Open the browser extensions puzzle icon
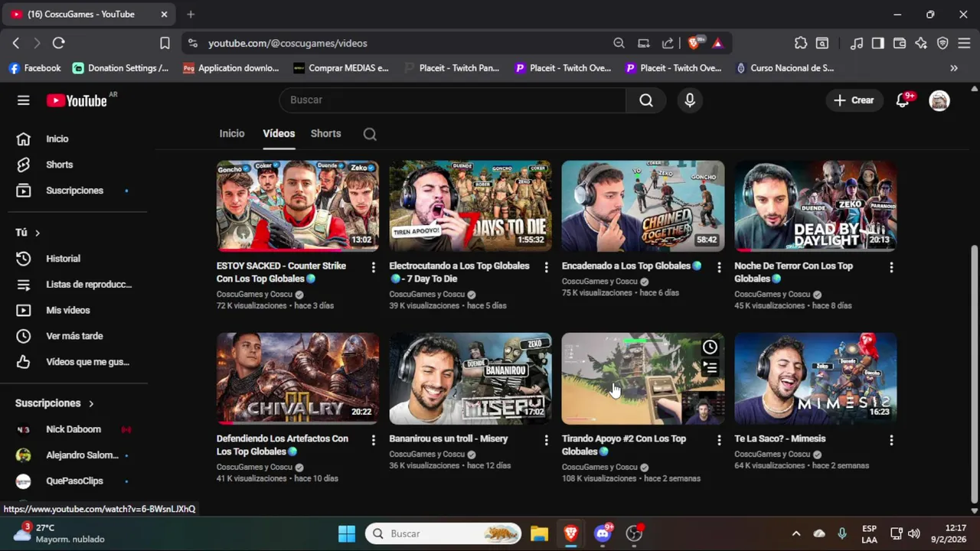This screenshot has height=551, width=980. [x=801, y=44]
